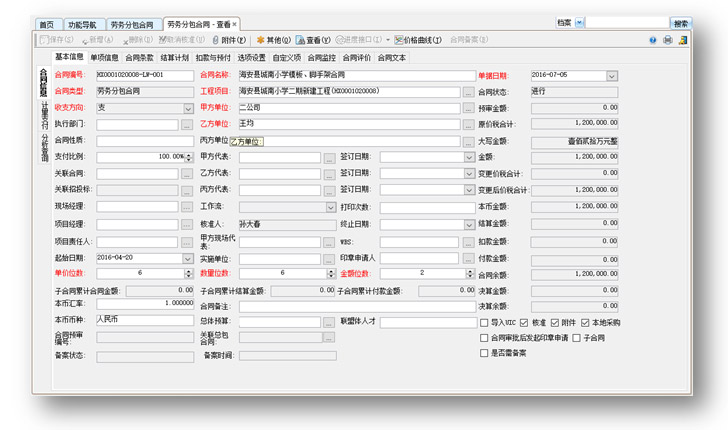Screen dimensions: 728x430
Task: Switch to the 单项信息 tab
Action: pos(104,58)
